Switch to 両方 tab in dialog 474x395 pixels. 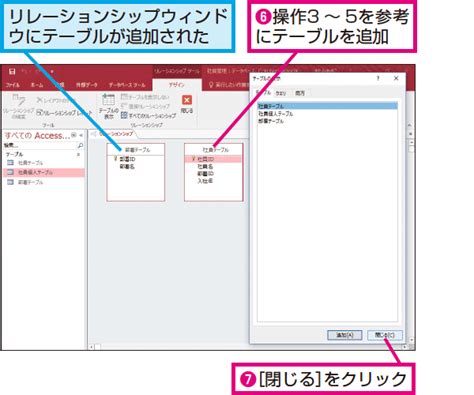click(300, 93)
